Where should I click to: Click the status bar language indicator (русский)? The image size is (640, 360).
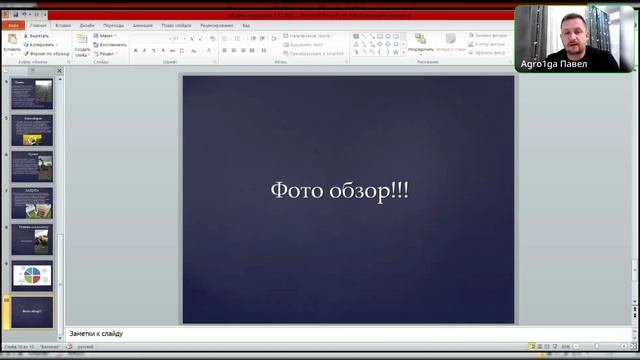coord(85,347)
